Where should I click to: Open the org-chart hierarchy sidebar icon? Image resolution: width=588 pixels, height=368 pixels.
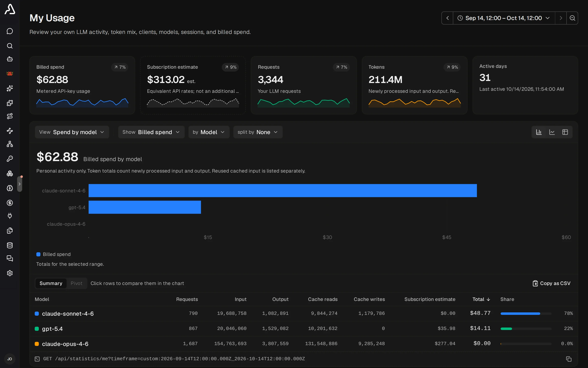[x=10, y=144]
